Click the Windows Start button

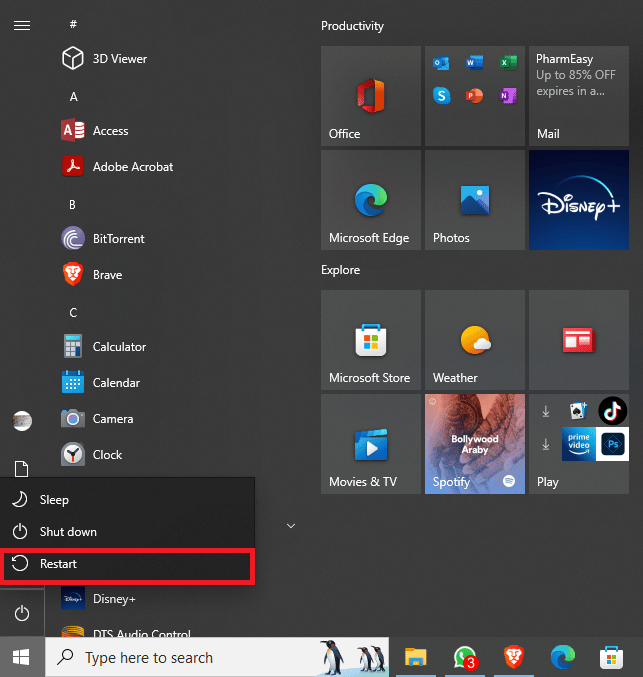[22, 657]
